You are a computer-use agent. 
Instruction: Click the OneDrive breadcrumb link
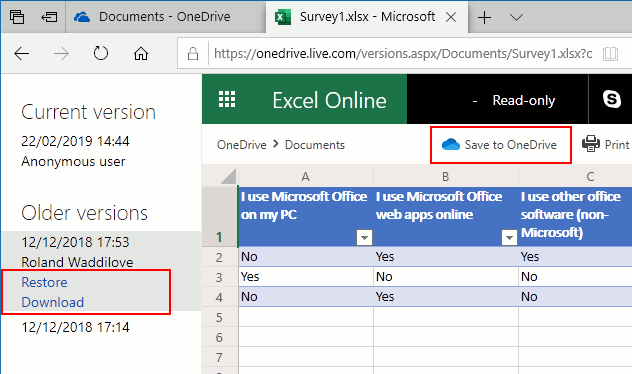tap(242, 145)
